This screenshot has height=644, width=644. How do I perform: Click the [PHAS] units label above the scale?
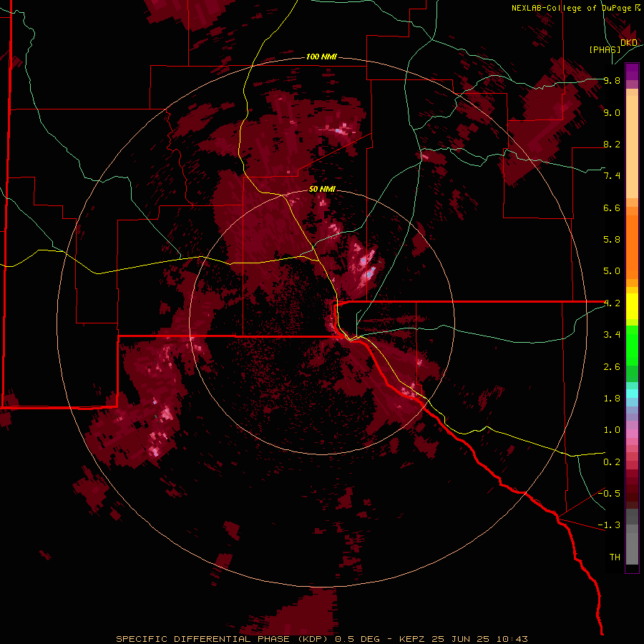point(605,50)
